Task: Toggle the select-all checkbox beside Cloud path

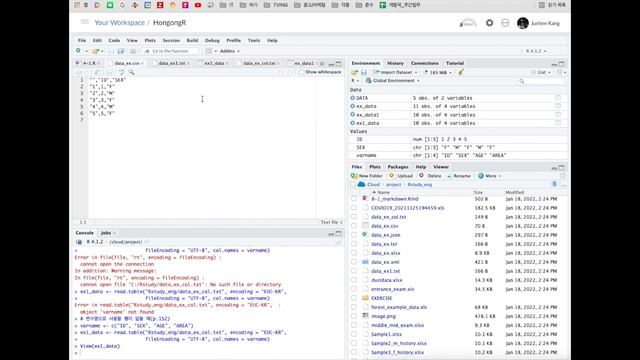Action: click(x=353, y=184)
